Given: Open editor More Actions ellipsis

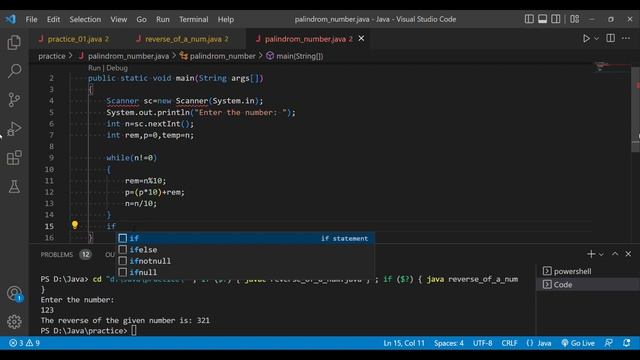Looking at the screenshot, I should 626,38.
